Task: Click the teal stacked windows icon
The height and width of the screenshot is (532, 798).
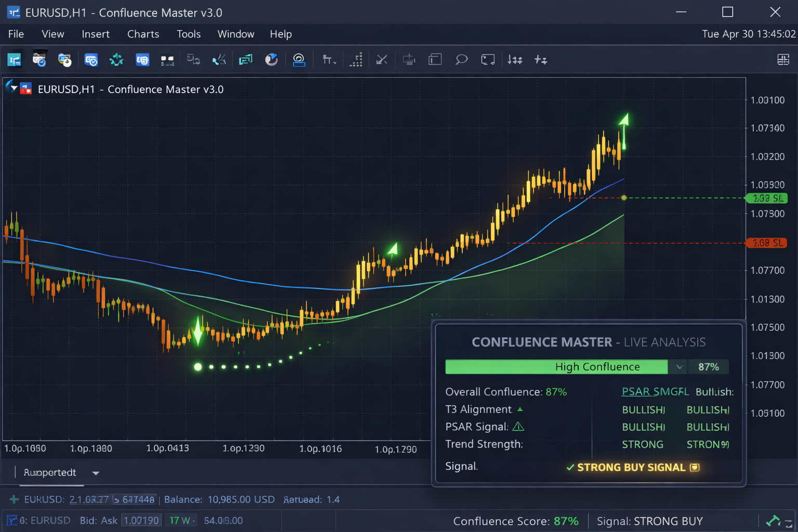Action: point(245,60)
